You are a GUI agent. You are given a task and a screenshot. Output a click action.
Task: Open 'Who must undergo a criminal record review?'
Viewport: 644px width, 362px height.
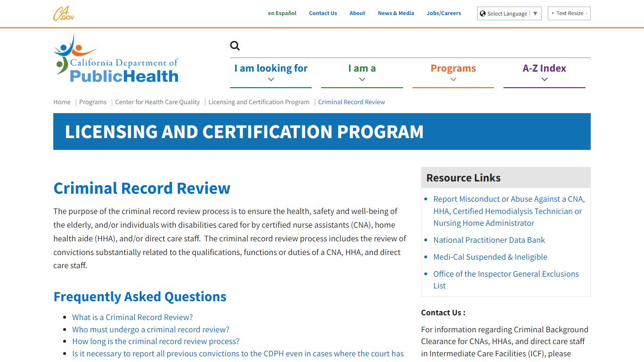pyautogui.click(x=151, y=329)
